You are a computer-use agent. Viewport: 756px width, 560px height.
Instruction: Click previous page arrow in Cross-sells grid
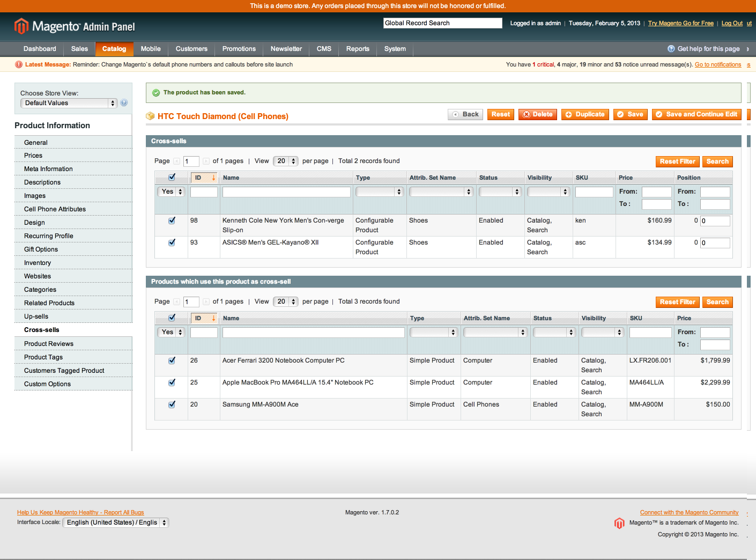[x=176, y=161]
